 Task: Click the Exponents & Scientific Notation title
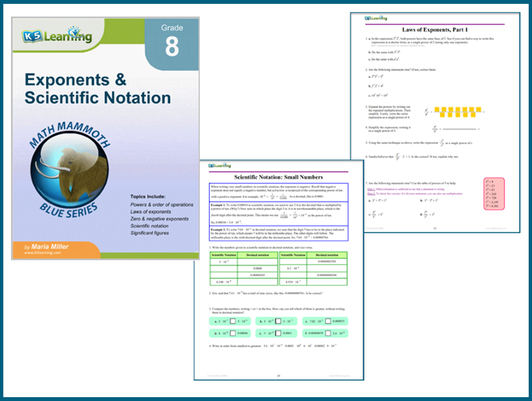click(x=98, y=88)
